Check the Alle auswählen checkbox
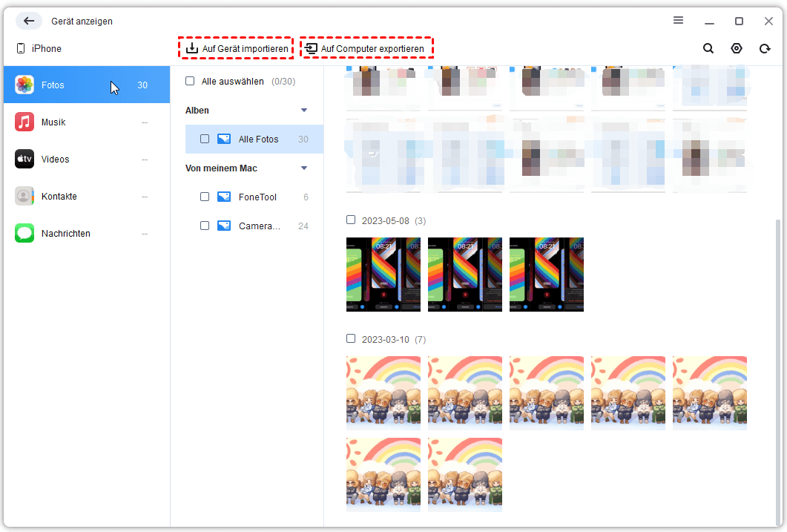 point(190,81)
